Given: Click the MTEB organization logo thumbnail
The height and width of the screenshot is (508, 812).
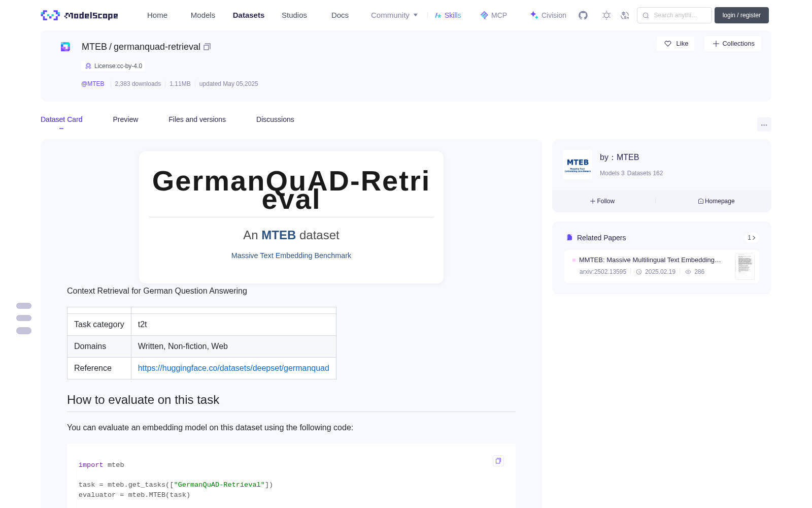Looking at the screenshot, I should pyautogui.click(x=578, y=165).
